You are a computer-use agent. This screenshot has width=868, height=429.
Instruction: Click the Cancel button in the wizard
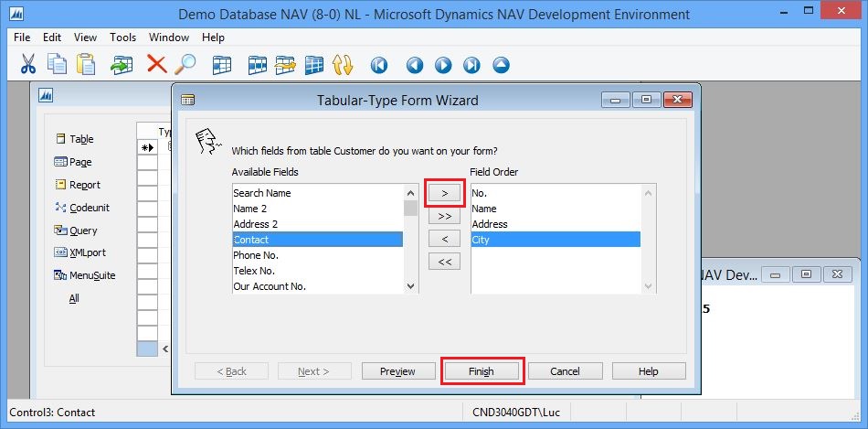click(x=566, y=371)
